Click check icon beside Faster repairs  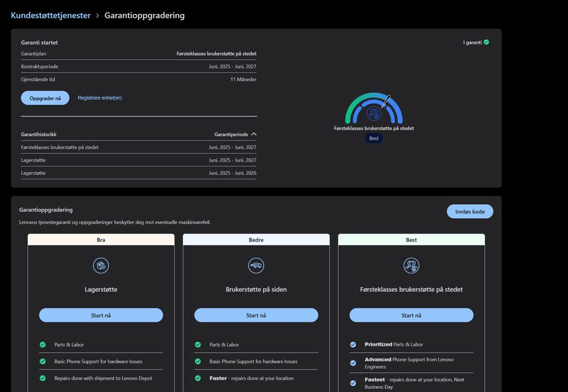[x=198, y=378]
